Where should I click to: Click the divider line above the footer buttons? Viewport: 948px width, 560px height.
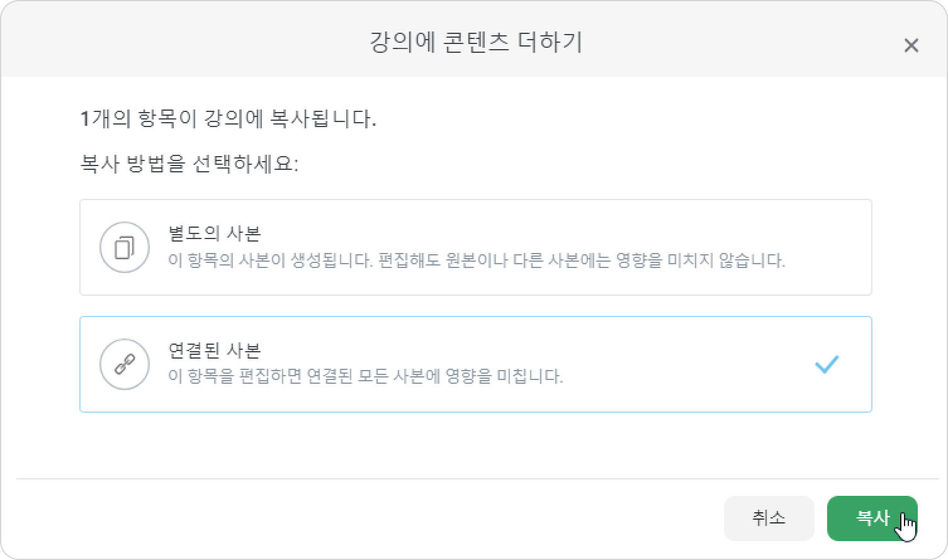(477, 479)
